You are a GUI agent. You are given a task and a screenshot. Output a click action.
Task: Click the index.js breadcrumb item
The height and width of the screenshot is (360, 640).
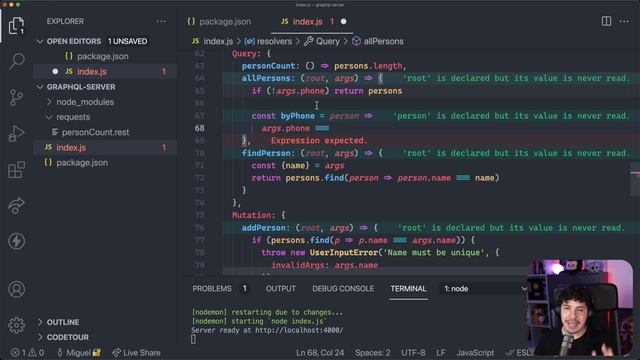tap(218, 41)
